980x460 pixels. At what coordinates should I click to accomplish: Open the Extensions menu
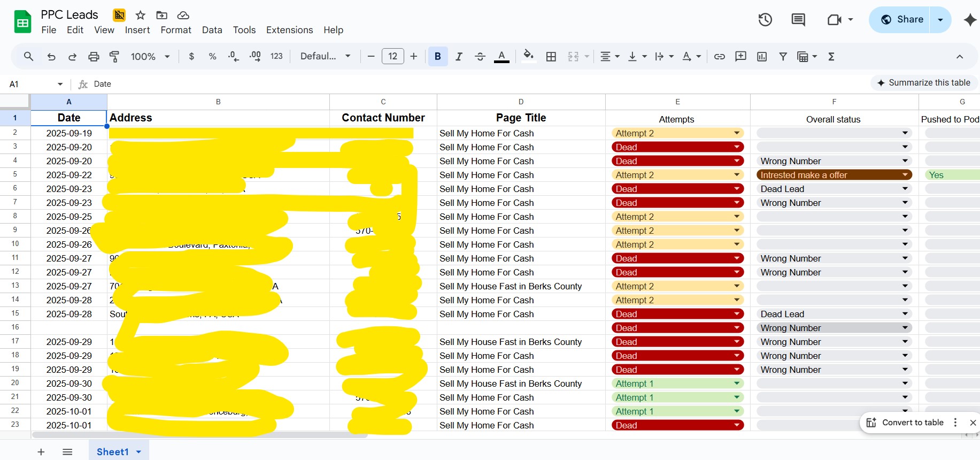point(289,30)
